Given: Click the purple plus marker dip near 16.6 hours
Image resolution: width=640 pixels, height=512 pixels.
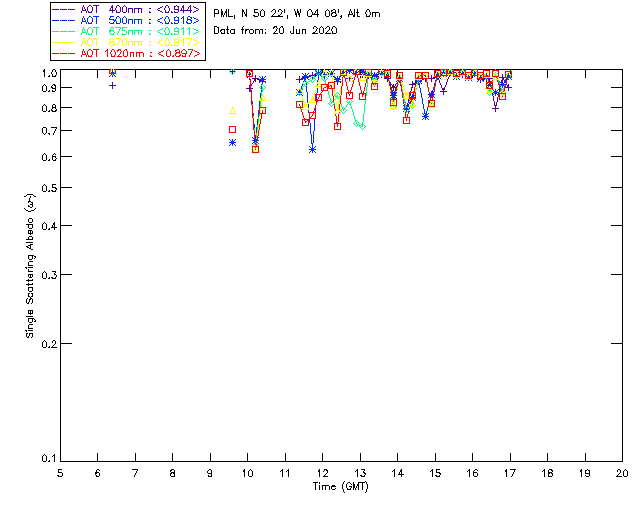Looking at the screenshot, I should (x=495, y=108).
